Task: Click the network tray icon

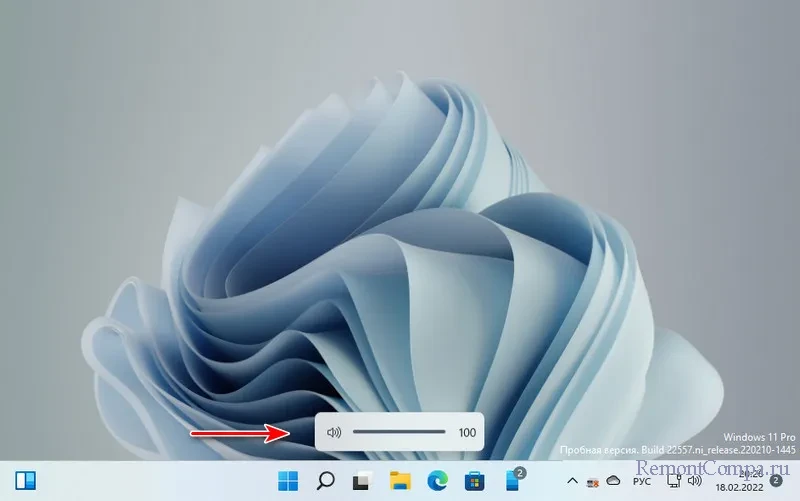Action: point(675,481)
